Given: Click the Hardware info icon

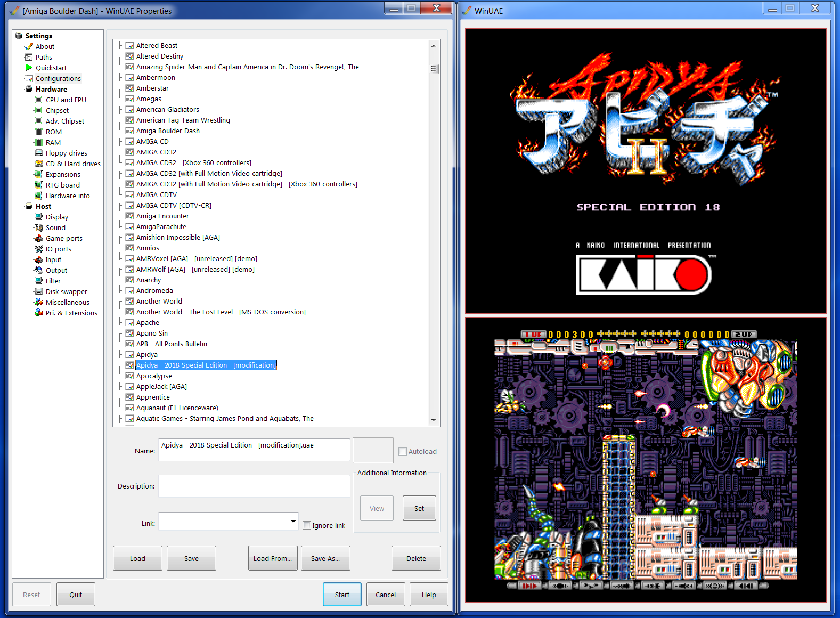Looking at the screenshot, I should click(x=39, y=196).
